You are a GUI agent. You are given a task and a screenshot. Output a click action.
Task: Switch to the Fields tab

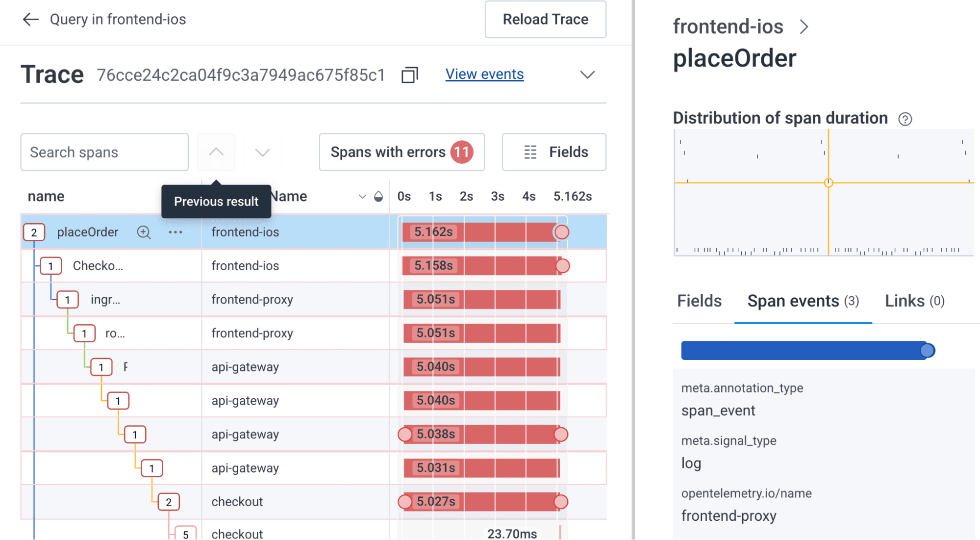[699, 301]
